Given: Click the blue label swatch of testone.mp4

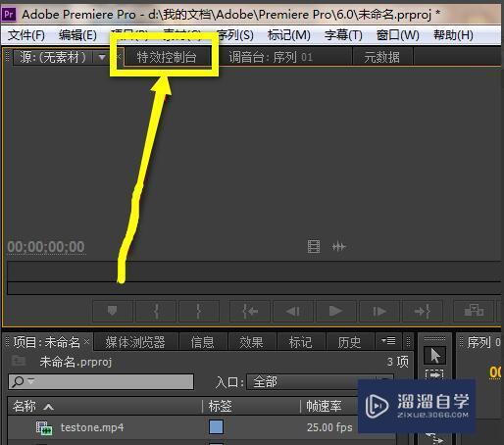Looking at the screenshot, I should click(216, 427).
